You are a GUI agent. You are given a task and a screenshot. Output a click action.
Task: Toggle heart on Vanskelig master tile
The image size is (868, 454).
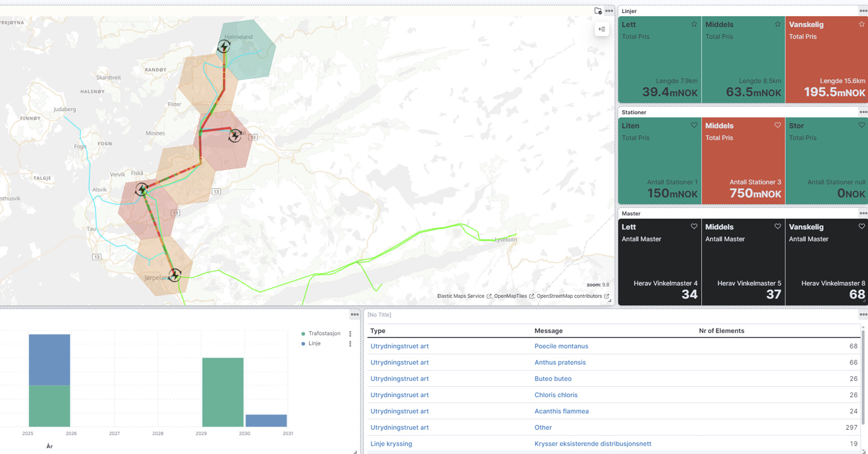tap(862, 226)
